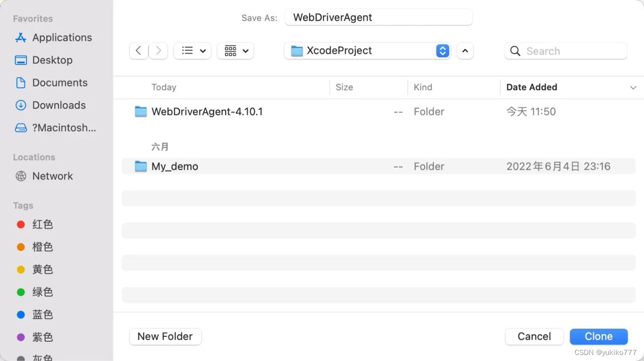
Task: Select the red tag 红色
Action: click(x=42, y=225)
